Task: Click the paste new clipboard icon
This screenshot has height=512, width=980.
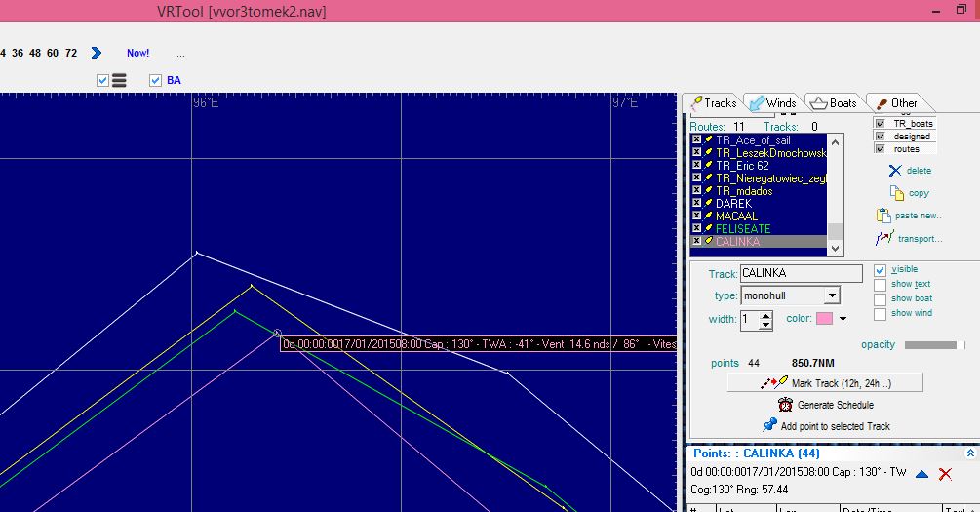Action: pyautogui.click(x=883, y=216)
